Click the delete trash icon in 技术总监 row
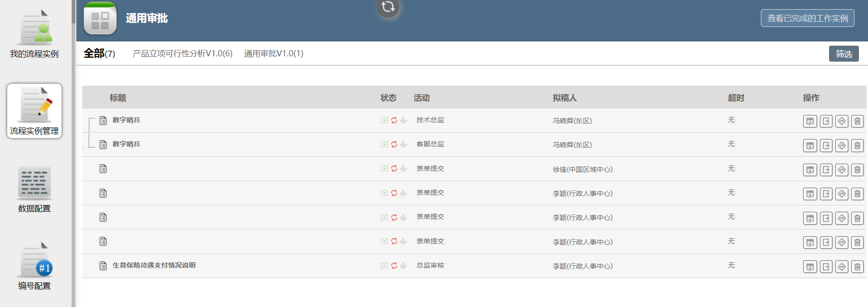 [x=857, y=121]
